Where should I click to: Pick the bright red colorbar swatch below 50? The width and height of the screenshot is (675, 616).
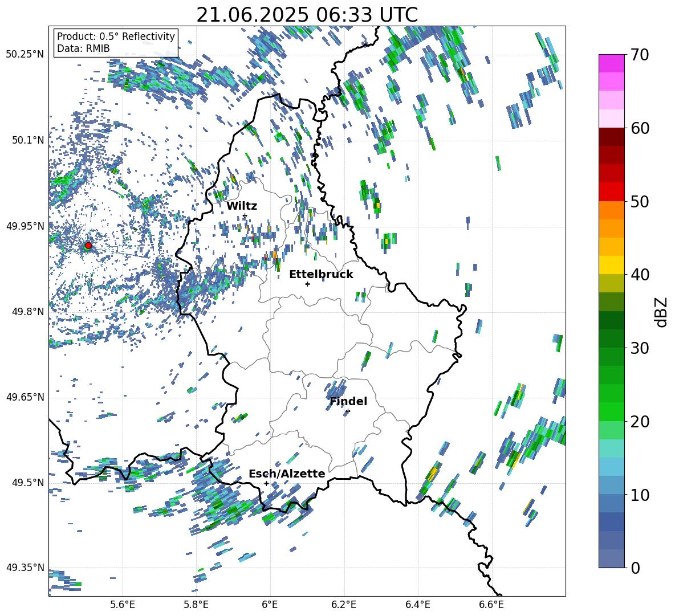(x=611, y=192)
